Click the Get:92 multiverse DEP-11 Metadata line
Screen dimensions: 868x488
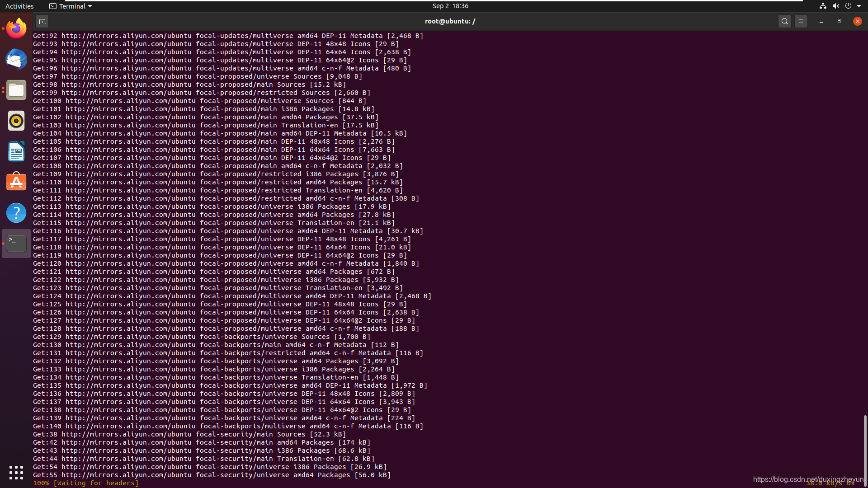[228, 36]
